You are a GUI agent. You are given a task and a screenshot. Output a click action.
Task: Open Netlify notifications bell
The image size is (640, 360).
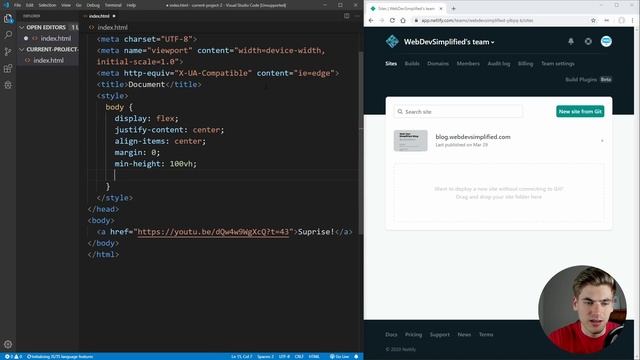click(571, 41)
